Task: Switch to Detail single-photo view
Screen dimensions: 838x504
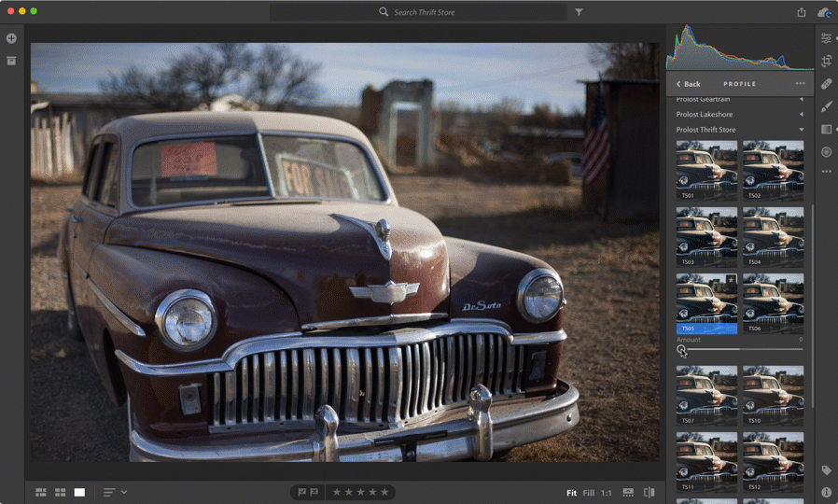Action: click(x=79, y=492)
